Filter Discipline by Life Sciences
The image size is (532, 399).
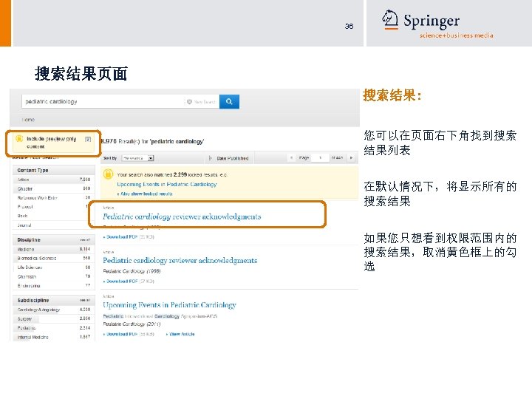coord(54,267)
